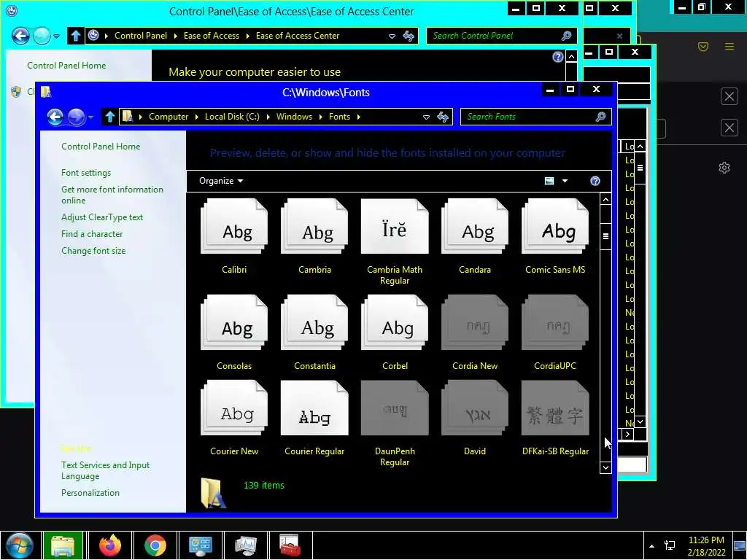The width and height of the screenshot is (747, 560).
Task: Select the Courier New font icon
Action: [234, 408]
